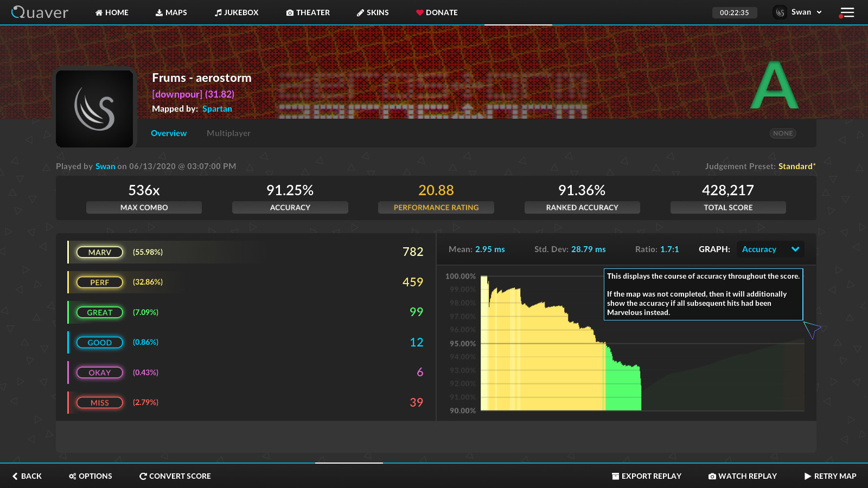The width and height of the screenshot is (868, 488).
Task: Click the Home house icon
Action: click(99, 12)
